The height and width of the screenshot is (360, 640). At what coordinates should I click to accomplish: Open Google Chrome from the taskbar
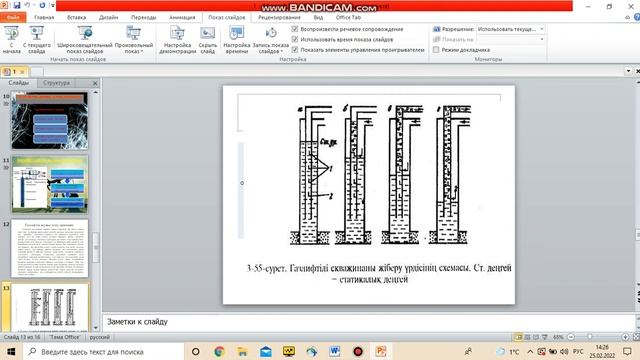pyautogui.click(x=219, y=351)
